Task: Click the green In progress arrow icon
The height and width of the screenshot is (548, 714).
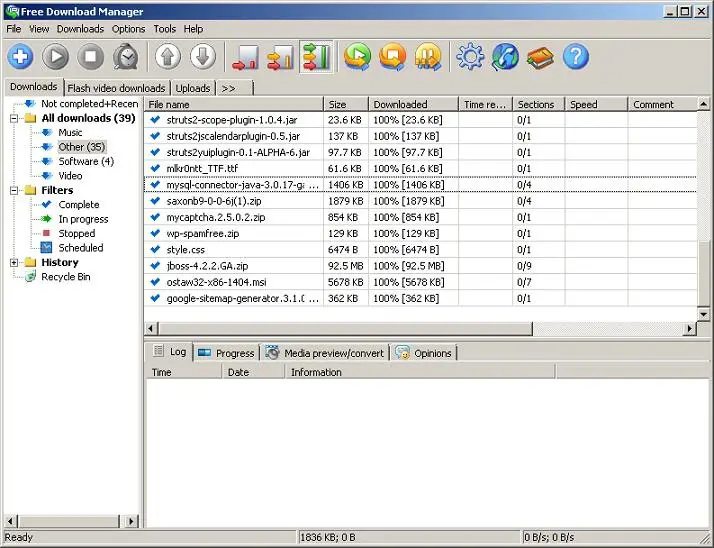Action: pos(46,219)
